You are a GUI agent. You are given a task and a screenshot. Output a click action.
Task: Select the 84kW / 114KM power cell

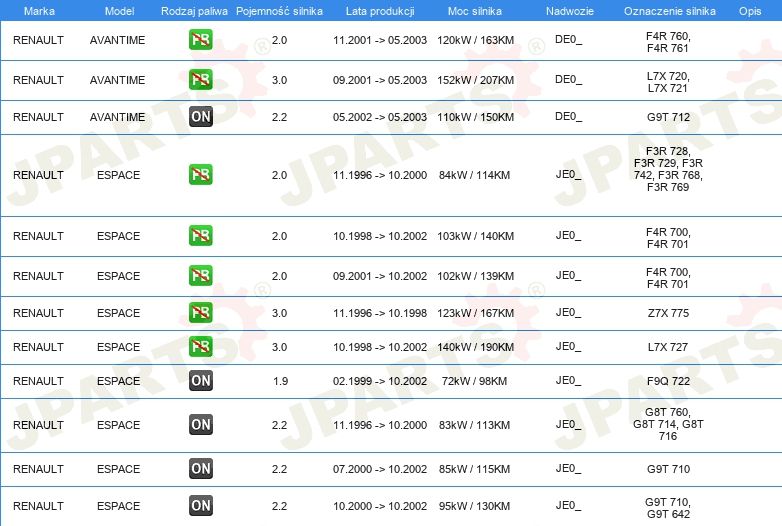click(474, 175)
